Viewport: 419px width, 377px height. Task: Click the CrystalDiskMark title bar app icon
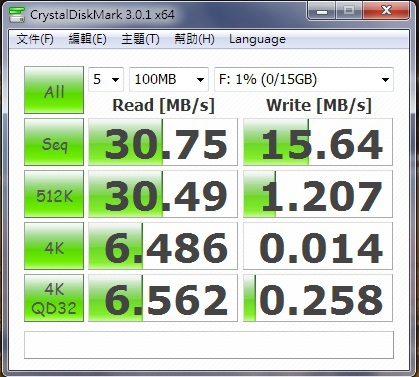tap(16, 14)
